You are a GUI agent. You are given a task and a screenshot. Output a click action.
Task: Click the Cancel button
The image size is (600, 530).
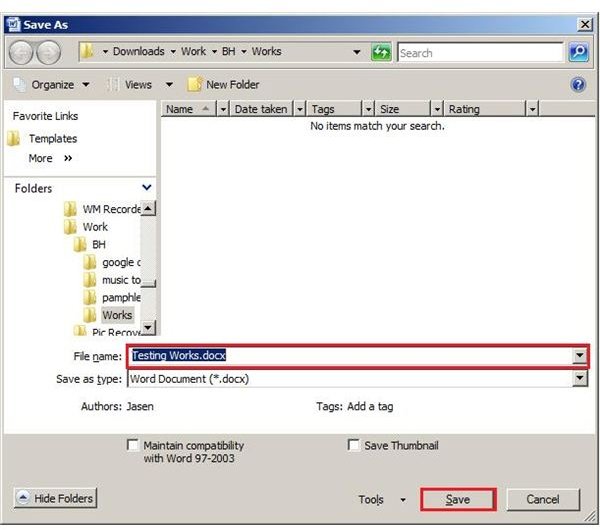(543, 499)
